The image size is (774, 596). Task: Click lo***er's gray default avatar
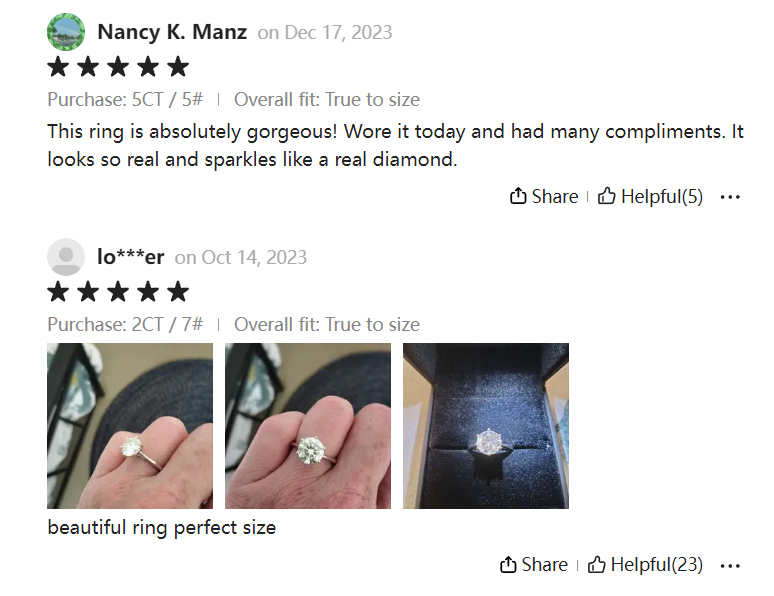[66, 257]
